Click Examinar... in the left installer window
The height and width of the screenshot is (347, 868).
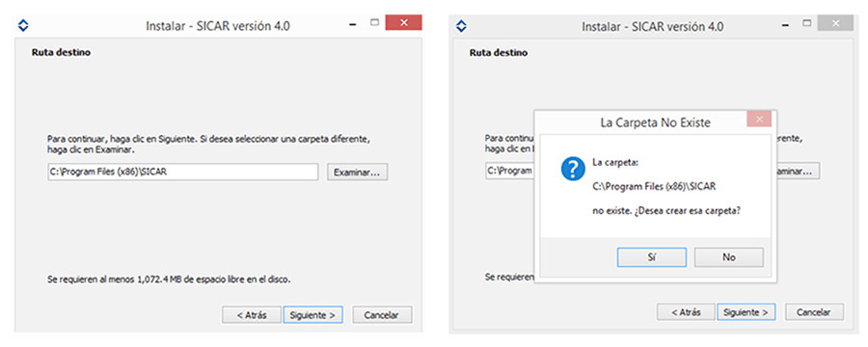click(x=357, y=173)
